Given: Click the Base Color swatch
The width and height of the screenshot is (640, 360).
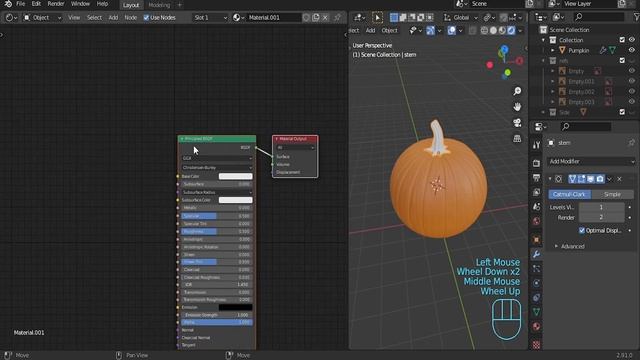Looking at the screenshot, I should point(236,176).
